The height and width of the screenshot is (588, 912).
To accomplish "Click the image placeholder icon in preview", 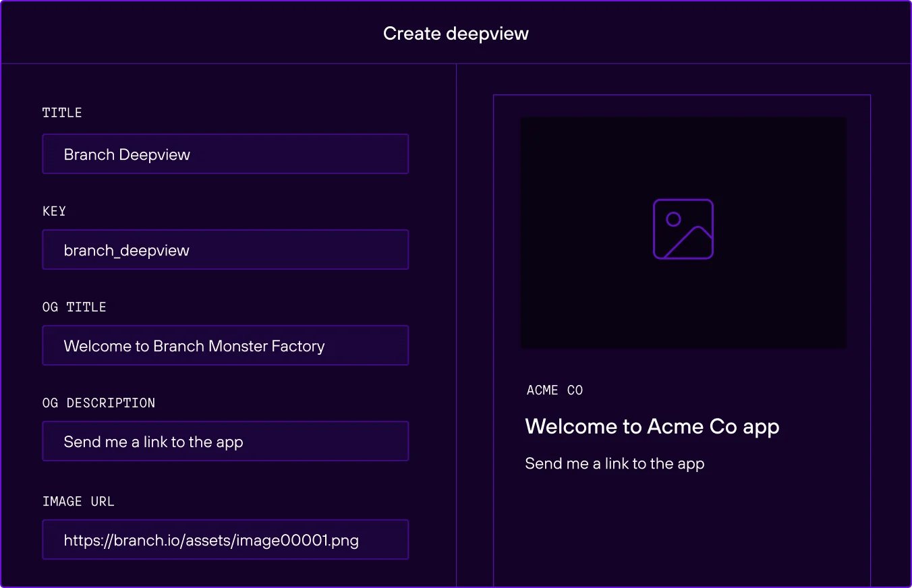I will coord(683,229).
